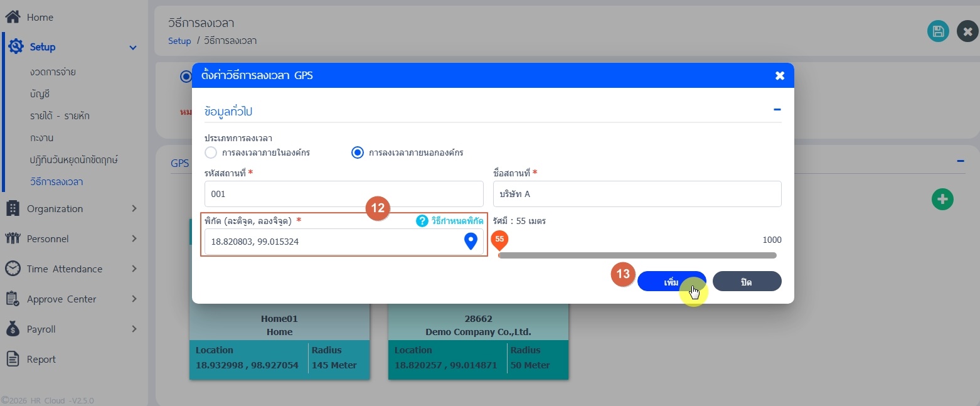The image size is (980, 406).
Task: Click the เพิ่ม button
Action: coord(671,282)
